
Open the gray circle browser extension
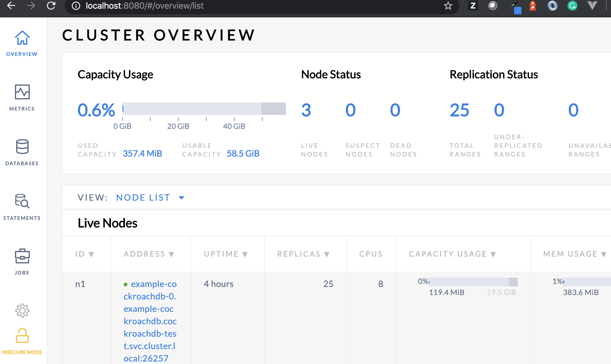[x=493, y=6]
